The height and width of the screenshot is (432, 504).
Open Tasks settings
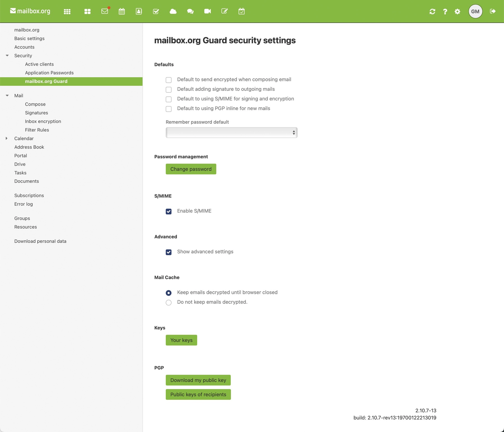point(20,173)
